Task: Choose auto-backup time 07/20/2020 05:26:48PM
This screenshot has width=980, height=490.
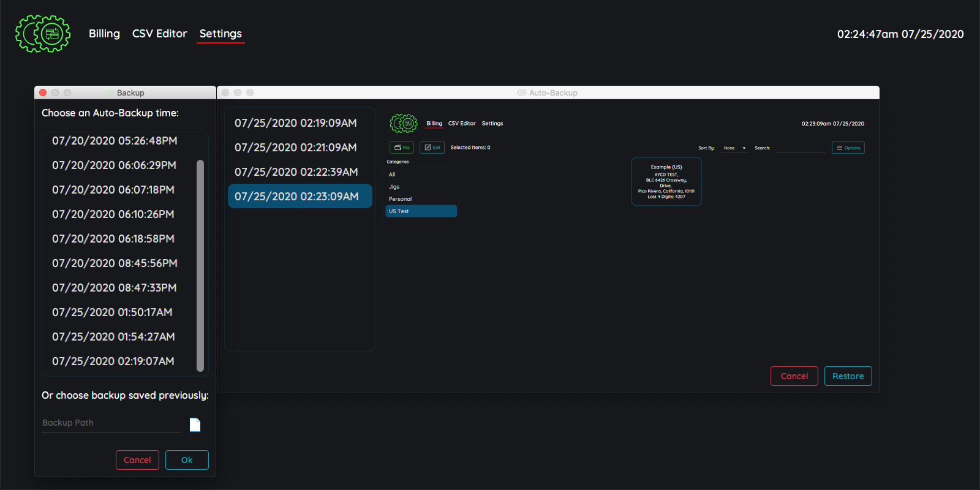Action: tap(115, 141)
